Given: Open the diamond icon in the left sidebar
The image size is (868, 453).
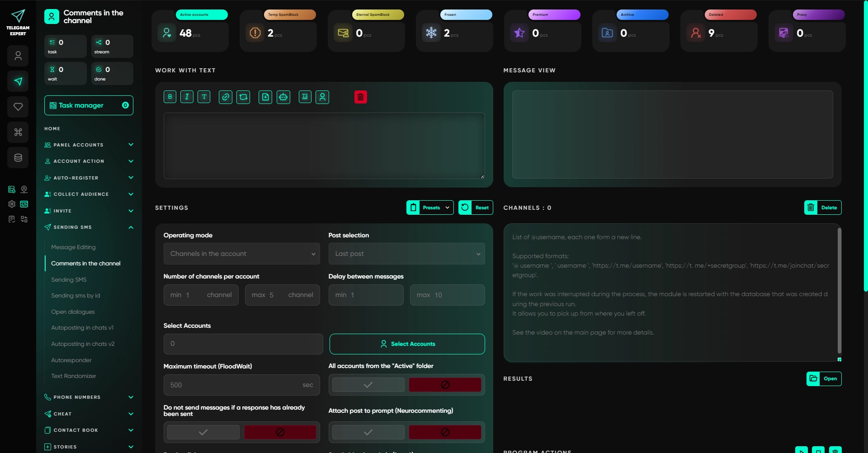Looking at the screenshot, I should 18,107.
